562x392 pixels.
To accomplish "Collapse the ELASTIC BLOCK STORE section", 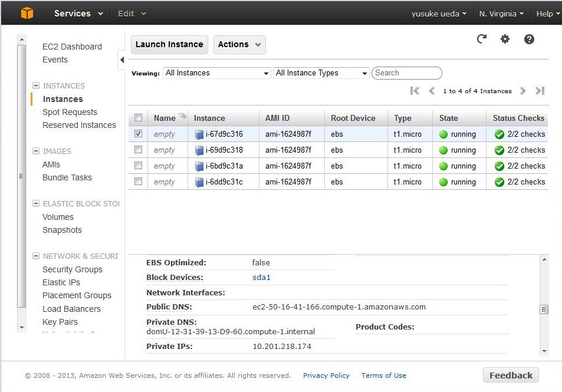I will (36, 203).
